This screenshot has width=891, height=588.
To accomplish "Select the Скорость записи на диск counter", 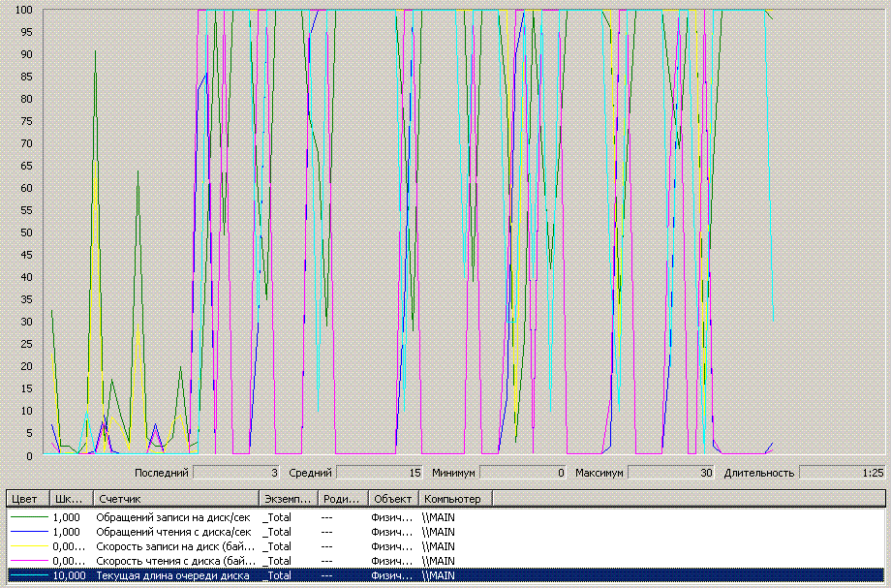I will (x=174, y=545).
